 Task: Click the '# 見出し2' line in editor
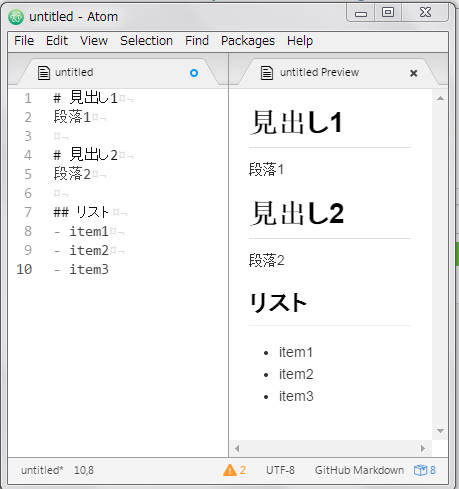pyautogui.click(x=85, y=155)
